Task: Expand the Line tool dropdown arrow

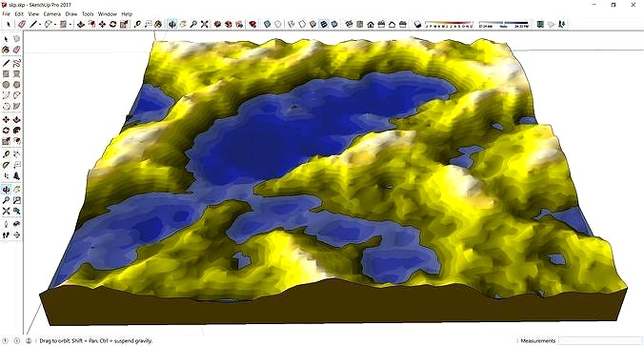Action: pyautogui.click(x=40, y=24)
